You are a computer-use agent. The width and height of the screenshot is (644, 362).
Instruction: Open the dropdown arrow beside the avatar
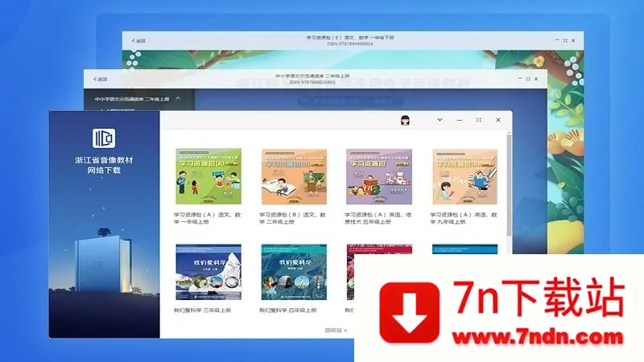(x=440, y=120)
